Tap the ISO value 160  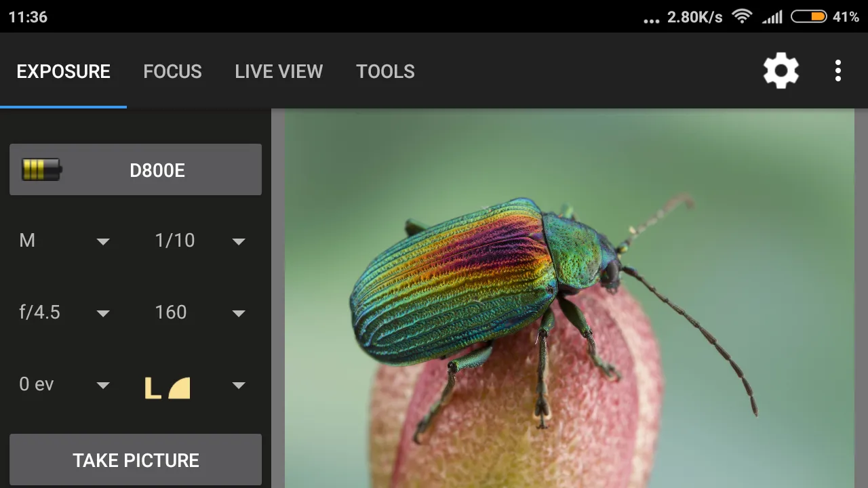171,312
